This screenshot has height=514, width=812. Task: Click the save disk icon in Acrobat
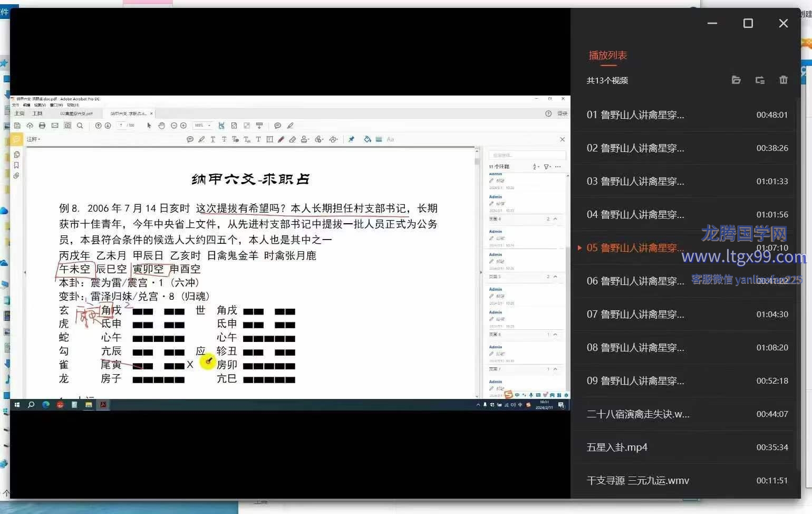pos(17,126)
